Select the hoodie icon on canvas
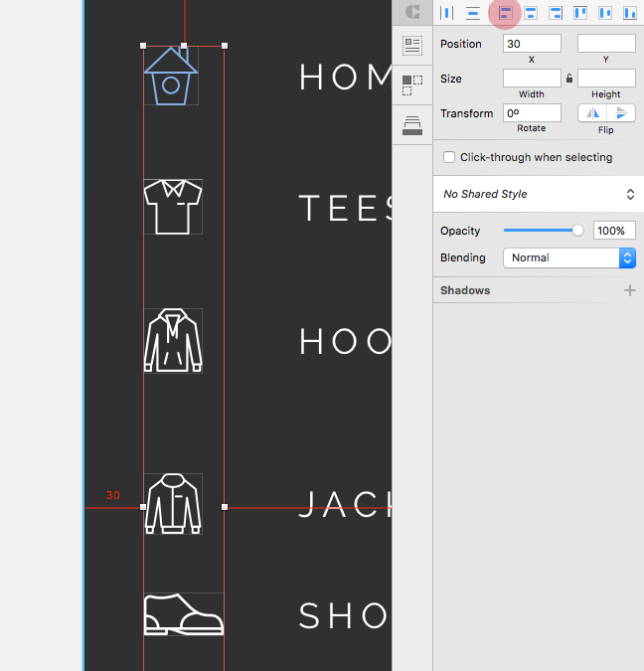 click(x=173, y=341)
